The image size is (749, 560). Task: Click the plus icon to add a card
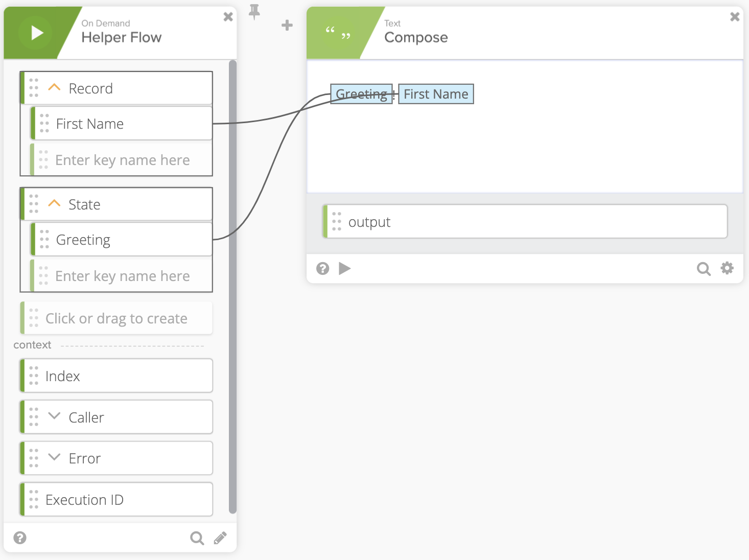(x=287, y=25)
